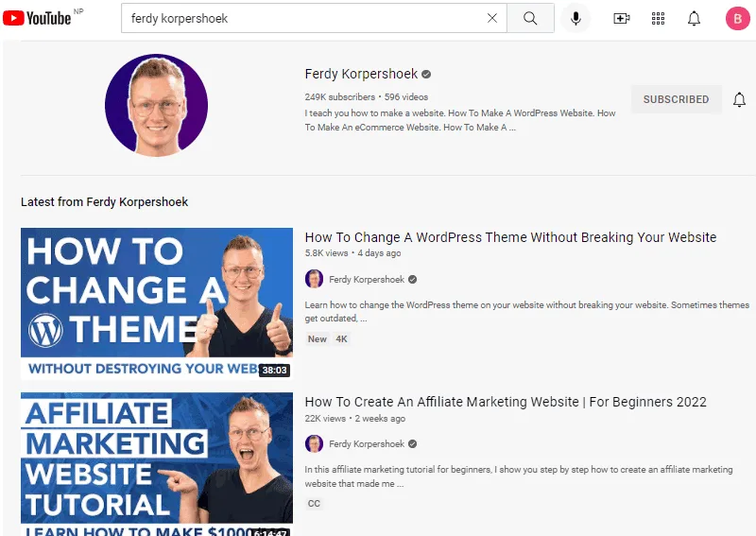Image resolution: width=756 pixels, height=536 pixels.
Task: Open notifications bell in top bar
Action: tap(694, 18)
